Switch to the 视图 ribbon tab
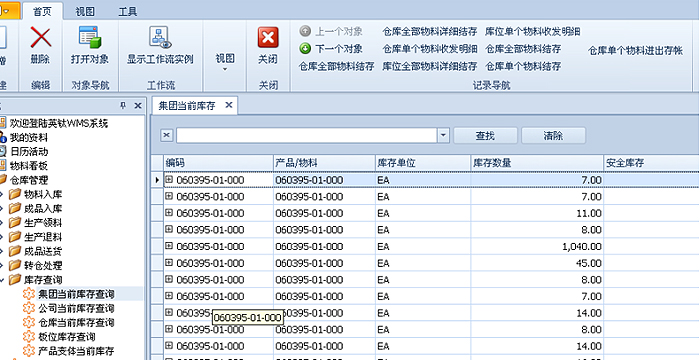 tap(85, 11)
